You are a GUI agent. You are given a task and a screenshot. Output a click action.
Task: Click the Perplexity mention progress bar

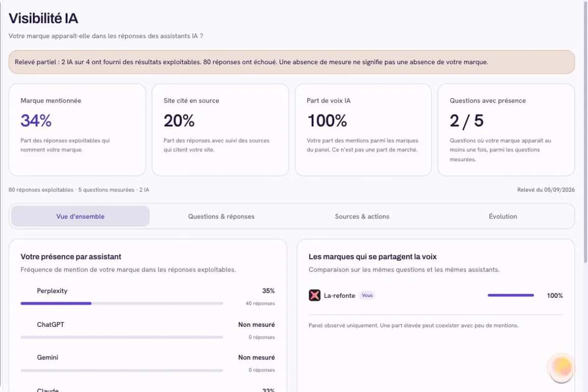tap(122, 303)
